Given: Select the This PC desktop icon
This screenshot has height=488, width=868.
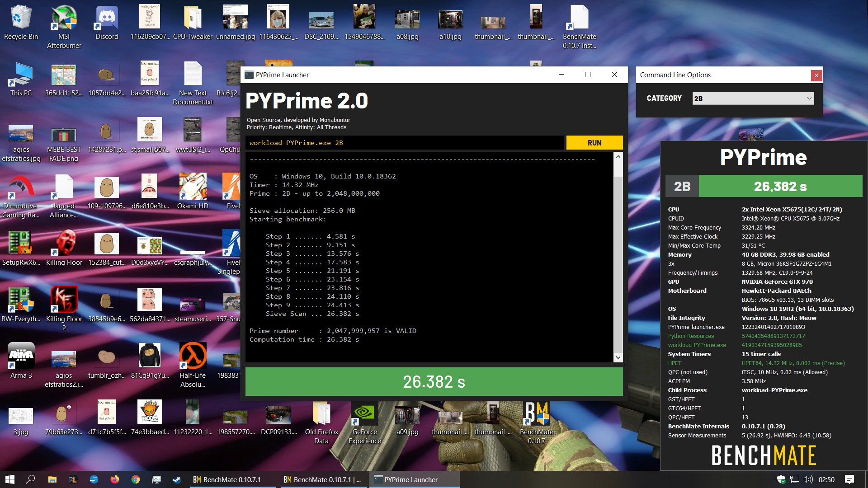Looking at the screenshot, I should coord(21,79).
